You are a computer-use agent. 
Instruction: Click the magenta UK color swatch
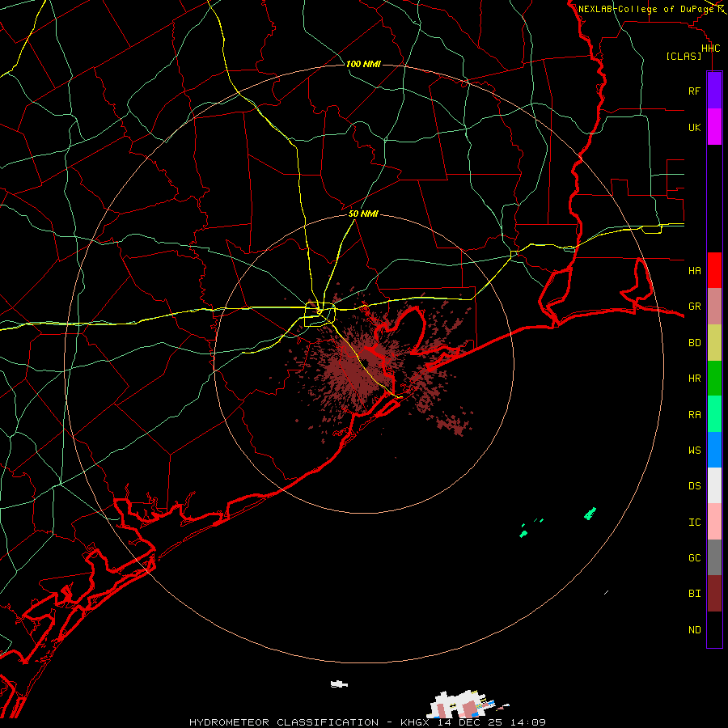point(714,127)
